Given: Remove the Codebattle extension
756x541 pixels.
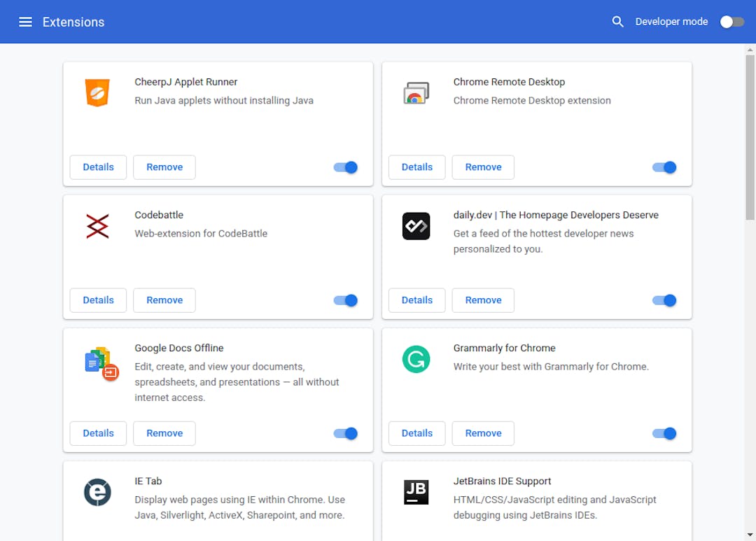Looking at the screenshot, I should point(164,300).
